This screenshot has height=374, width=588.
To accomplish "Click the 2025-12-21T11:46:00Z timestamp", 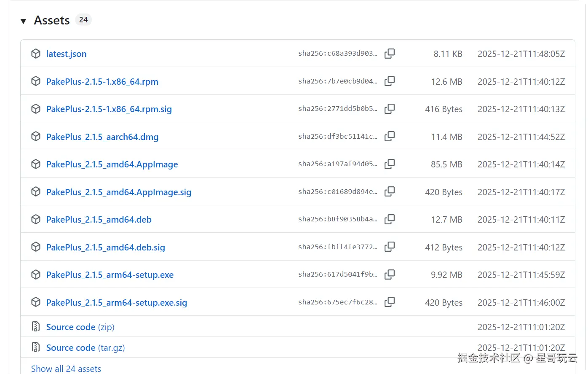I will point(521,303).
